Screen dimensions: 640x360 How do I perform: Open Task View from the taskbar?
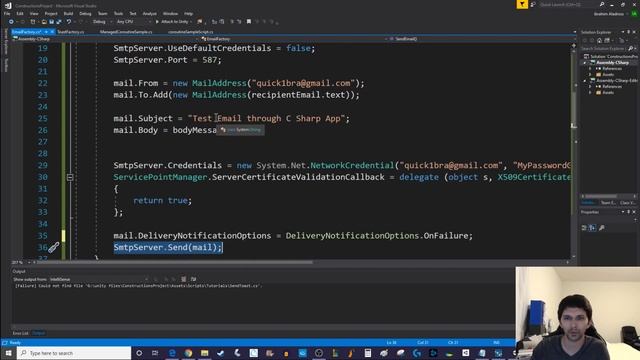click(x=155, y=353)
